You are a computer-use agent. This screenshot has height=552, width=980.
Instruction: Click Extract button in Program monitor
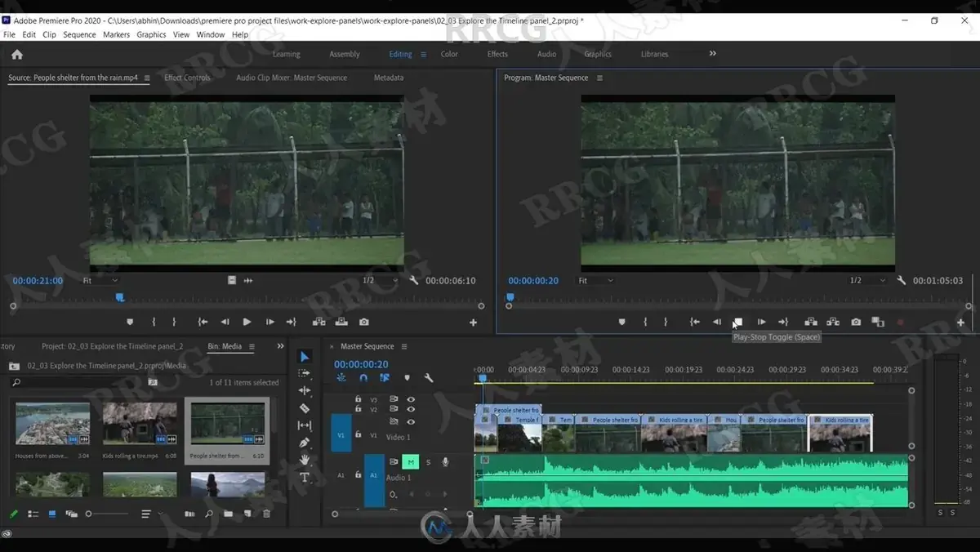click(833, 322)
